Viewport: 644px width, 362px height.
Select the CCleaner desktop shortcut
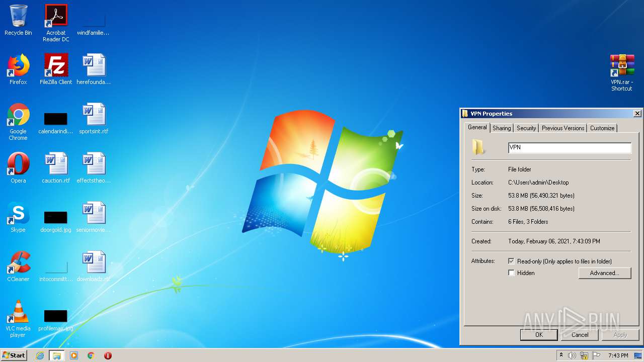click(18, 266)
